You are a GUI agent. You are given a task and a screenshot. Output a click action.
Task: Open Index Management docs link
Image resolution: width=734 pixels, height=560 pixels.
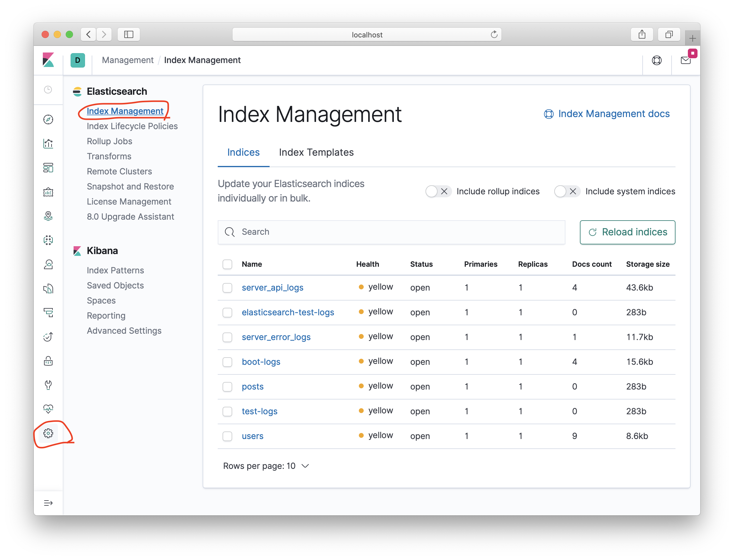click(606, 113)
